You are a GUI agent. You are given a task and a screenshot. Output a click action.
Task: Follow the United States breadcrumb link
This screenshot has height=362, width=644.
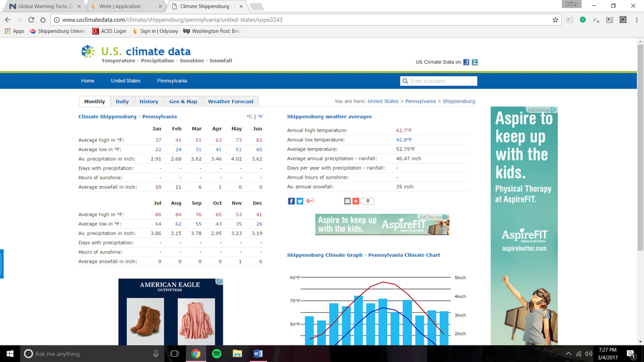click(382, 101)
